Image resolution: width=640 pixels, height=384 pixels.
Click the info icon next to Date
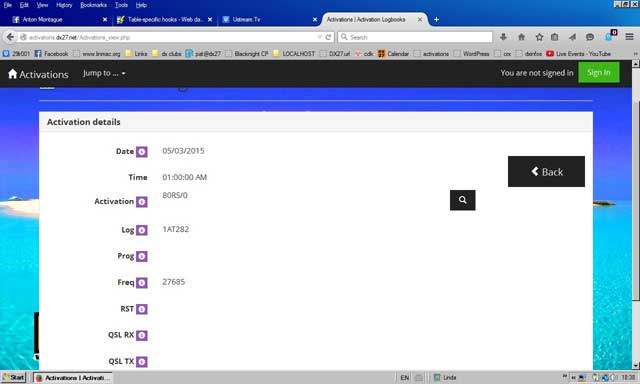coord(142,152)
